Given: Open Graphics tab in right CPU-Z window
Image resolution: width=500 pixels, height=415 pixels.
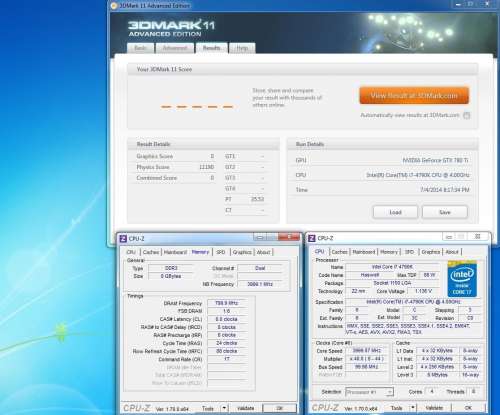Looking at the screenshot, I should pyautogui.click(x=431, y=252).
